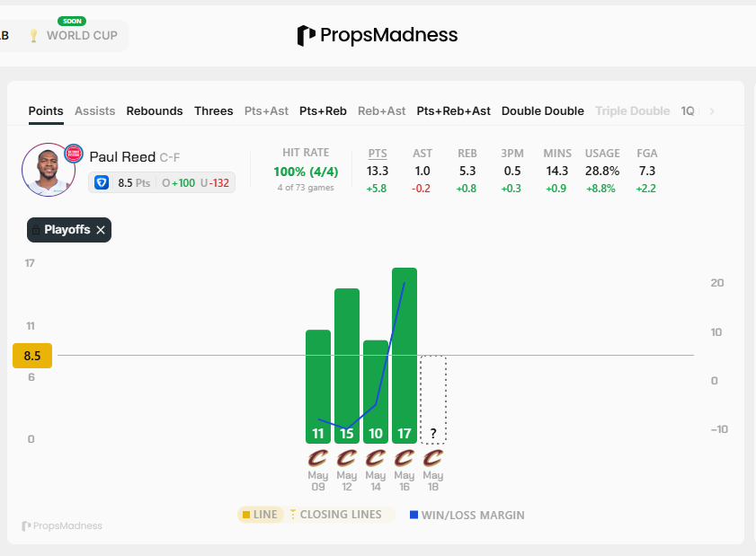The image size is (756, 556).
Task: Click the 100% (4/4) hit rate
Action: (306, 172)
